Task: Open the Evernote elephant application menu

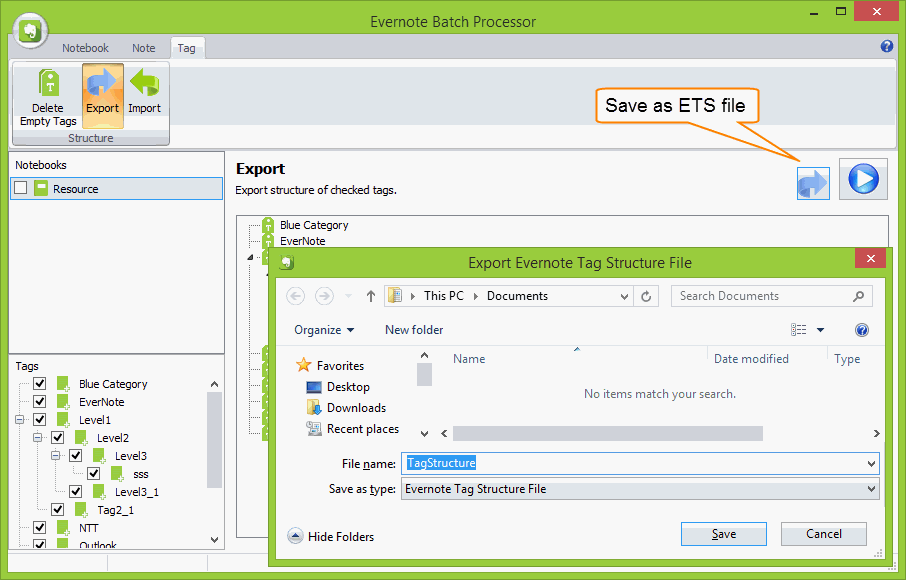Action: (x=30, y=30)
